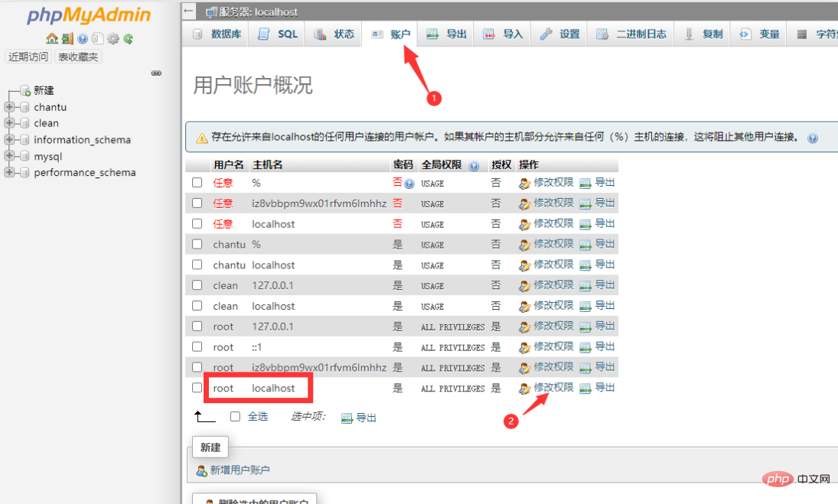Open the mysql database in sidebar
The image size is (838, 504).
(48, 157)
